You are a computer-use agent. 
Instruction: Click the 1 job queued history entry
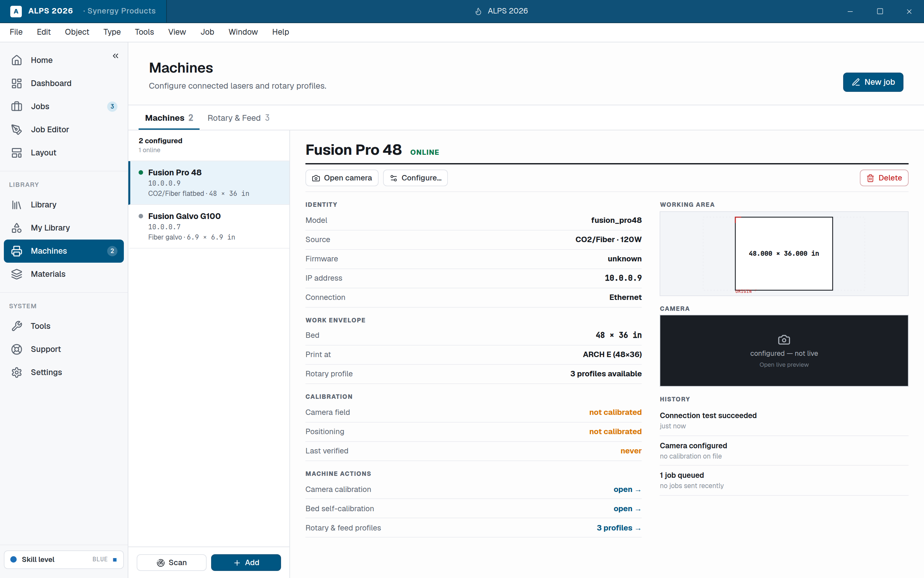click(x=784, y=480)
